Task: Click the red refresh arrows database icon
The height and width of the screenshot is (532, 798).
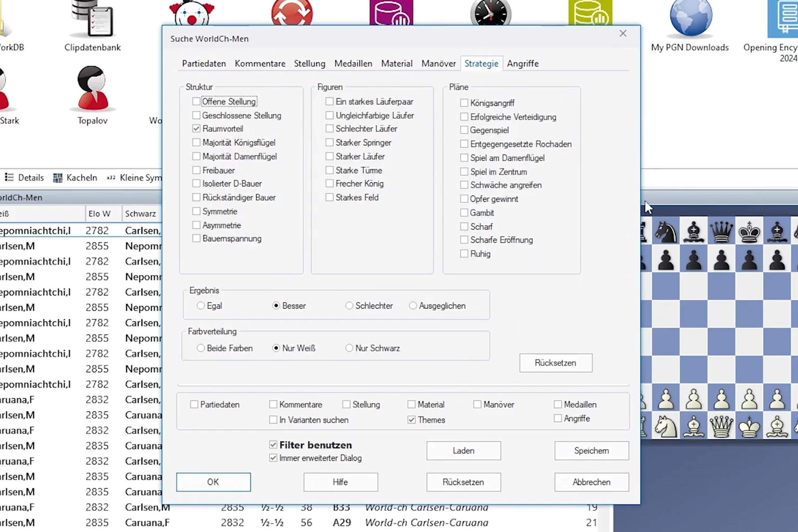Action: tap(292, 13)
